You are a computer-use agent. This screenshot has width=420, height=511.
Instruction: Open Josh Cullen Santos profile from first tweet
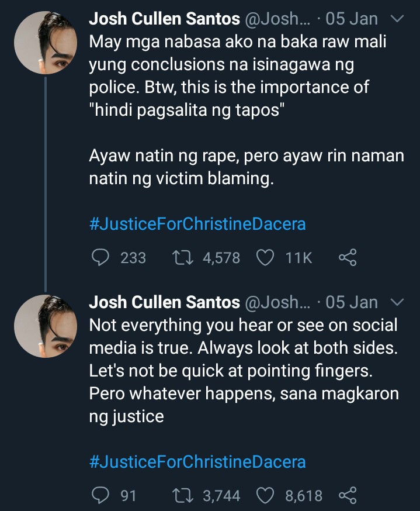164,19
